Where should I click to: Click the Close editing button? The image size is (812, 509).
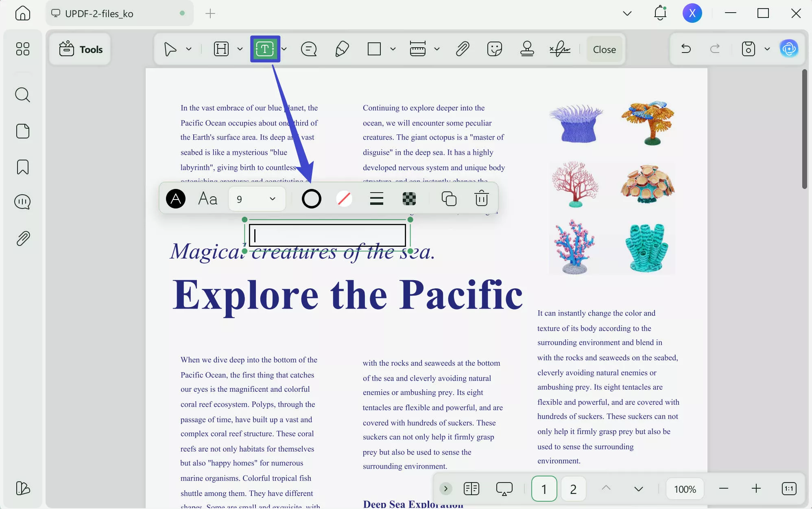click(604, 49)
